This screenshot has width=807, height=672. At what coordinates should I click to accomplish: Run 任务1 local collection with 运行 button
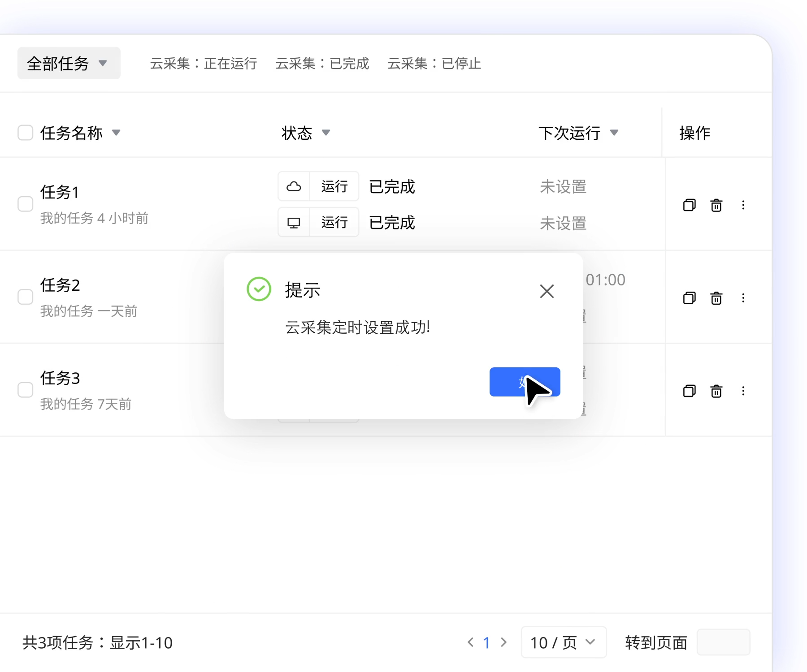pos(334,222)
